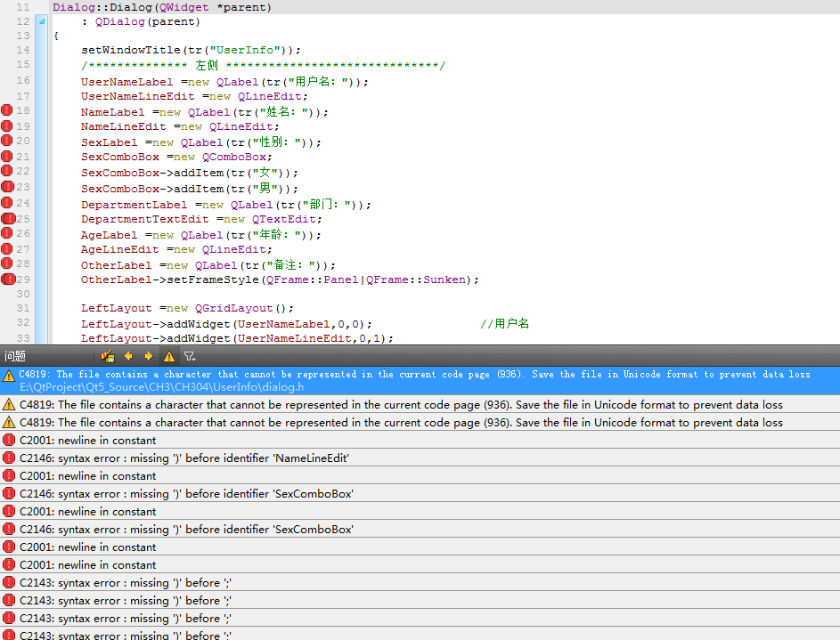Image resolution: width=840 pixels, height=640 pixels.
Task: Click the Dialog::Dialog constructor line
Action: [162, 7]
